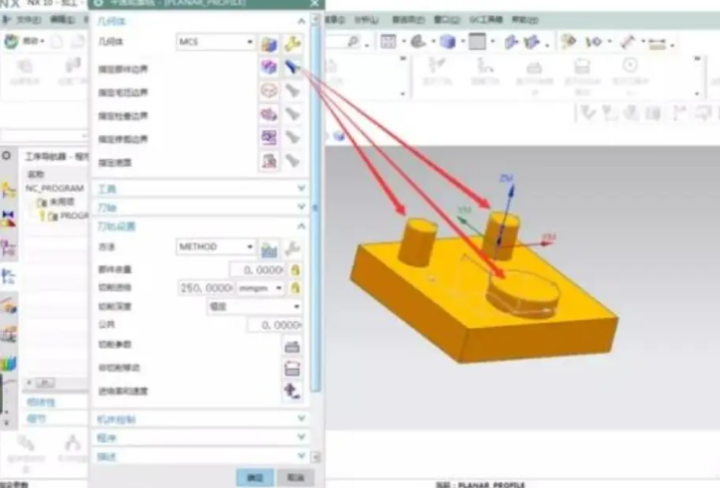This screenshot has height=488, width=720.
Task: Toggle the lock beside the 250.0000 cut feed
Action: pos(295,288)
